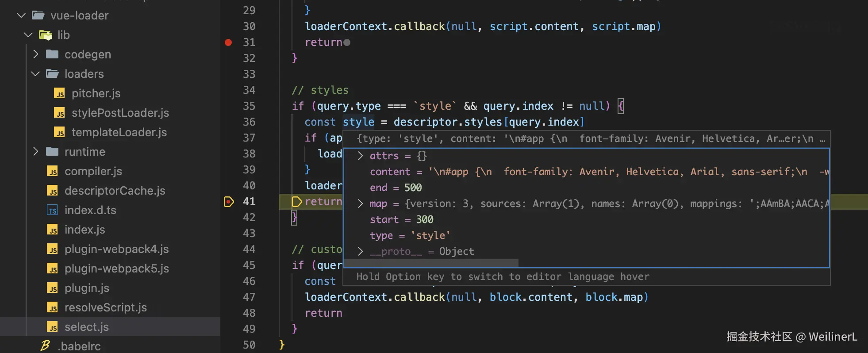Select the select.js file row
This screenshot has width=868, height=353.
[110, 327]
